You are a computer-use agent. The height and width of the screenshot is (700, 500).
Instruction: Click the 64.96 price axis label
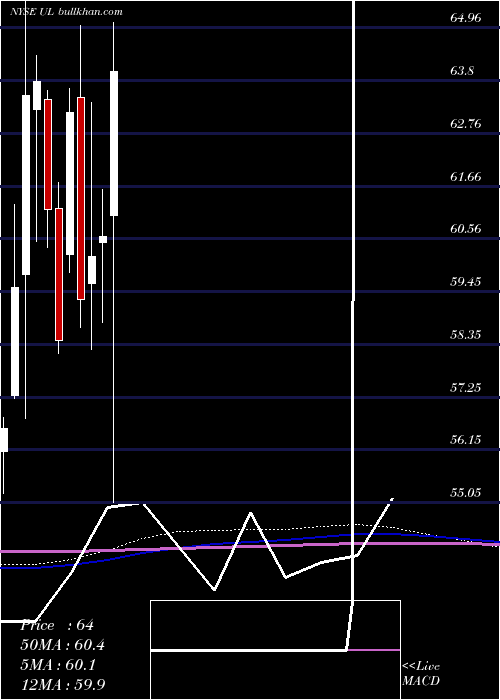(466, 18)
